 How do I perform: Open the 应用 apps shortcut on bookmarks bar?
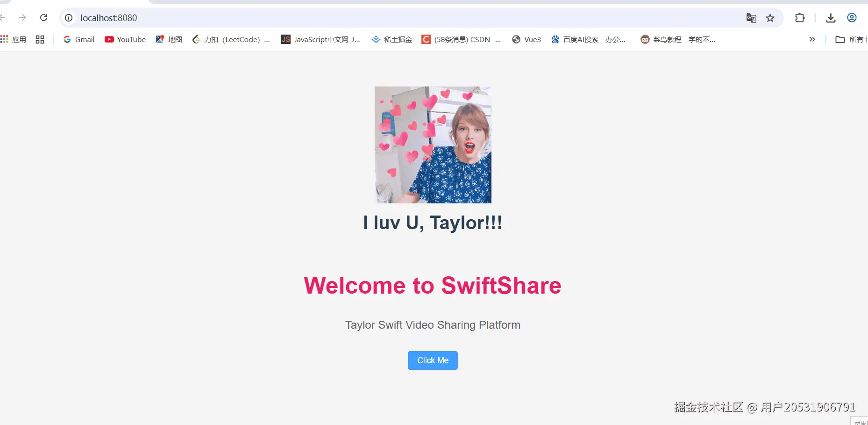[x=14, y=39]
